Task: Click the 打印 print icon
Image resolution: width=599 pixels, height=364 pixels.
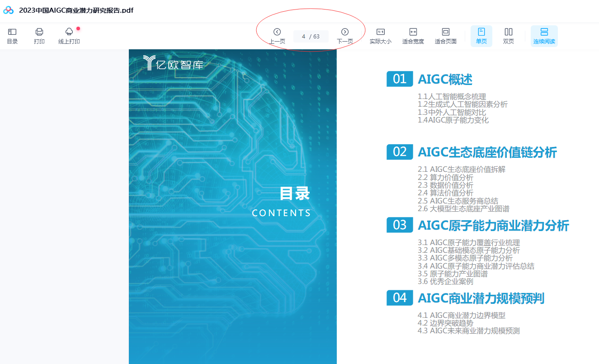Action: 39,35
